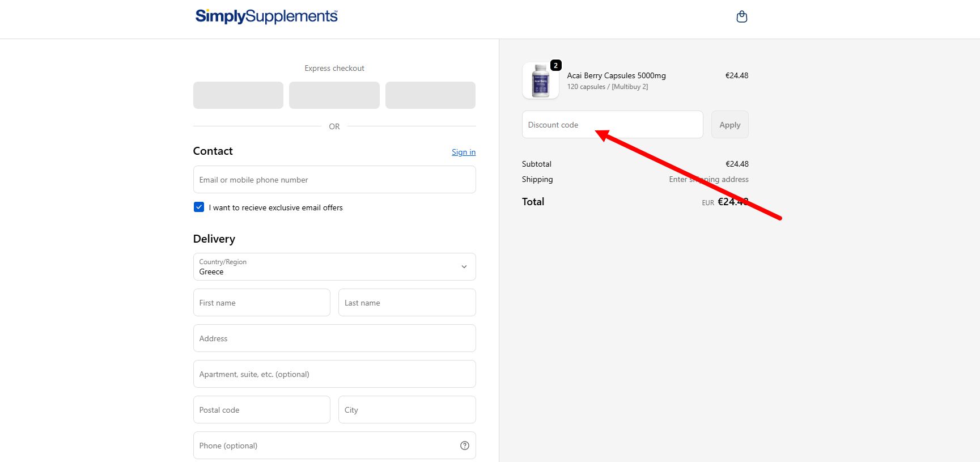This screenshot has width=980, height=462.
Task: Click Acai Berry Capsules 5000mg product name
Action: click(x=617, y=75)
